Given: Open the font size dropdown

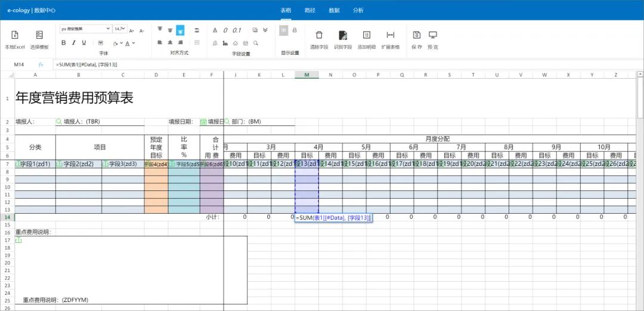Looking at the screenshot, I should 120,29.
